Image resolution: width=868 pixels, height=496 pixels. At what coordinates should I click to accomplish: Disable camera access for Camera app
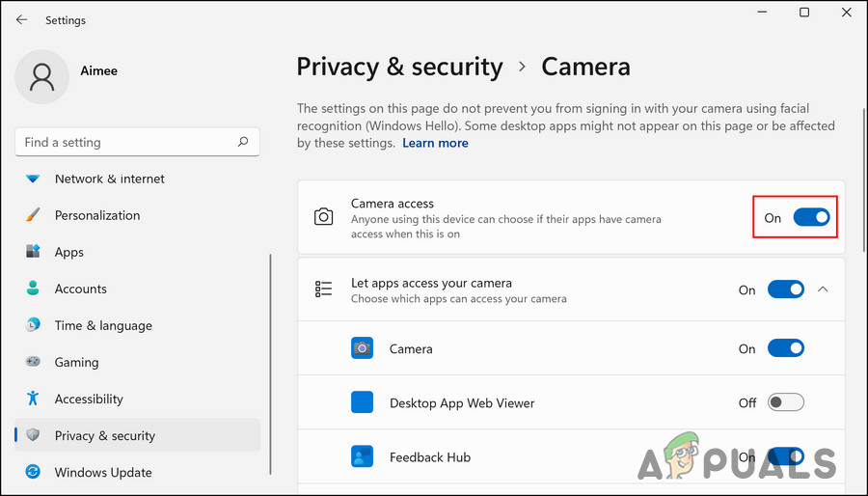click(785, 348)
